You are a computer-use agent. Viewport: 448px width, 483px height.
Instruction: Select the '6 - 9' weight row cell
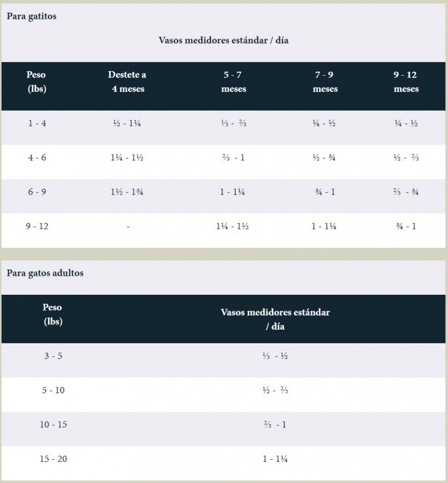[x=37, y=192]
